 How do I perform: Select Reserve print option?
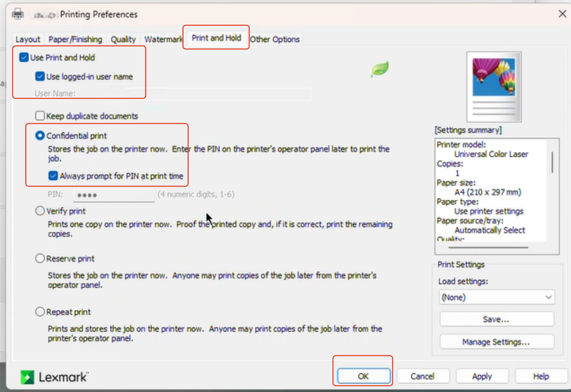tap(40, 258)
